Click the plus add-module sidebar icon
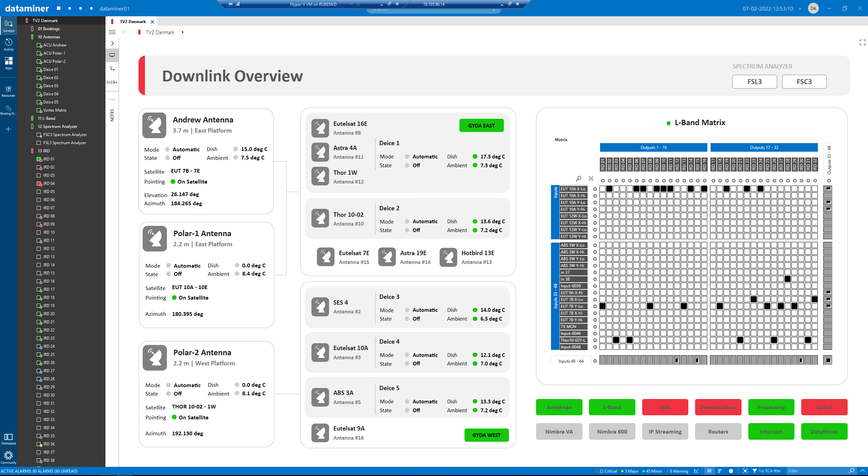 pyautogui.click(x=8, y=129)
